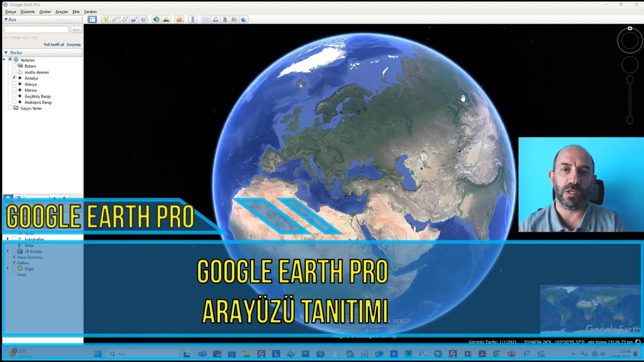The image size is (644, 362).
Task: Click the 25°C weather taskbar widget
Action: coord(20,353)
